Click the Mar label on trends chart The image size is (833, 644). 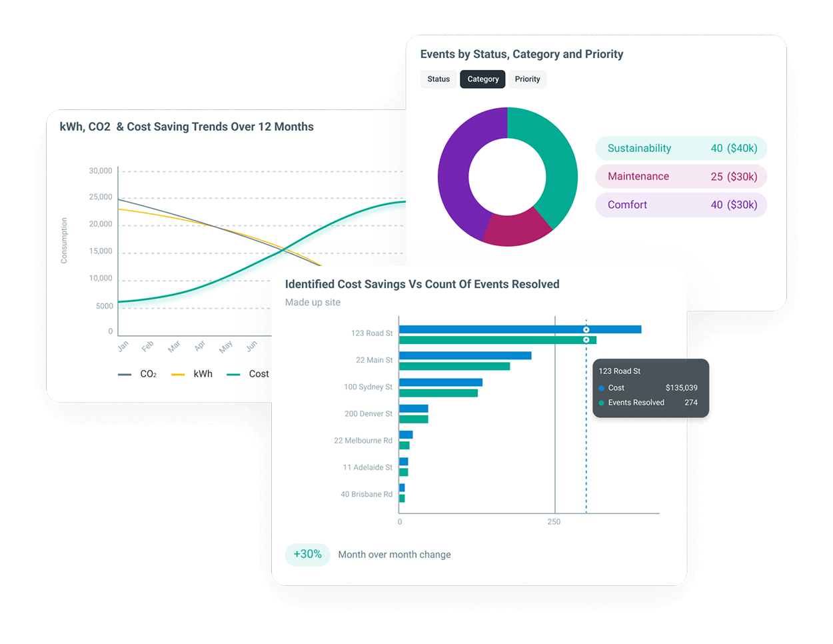point(174,347)
